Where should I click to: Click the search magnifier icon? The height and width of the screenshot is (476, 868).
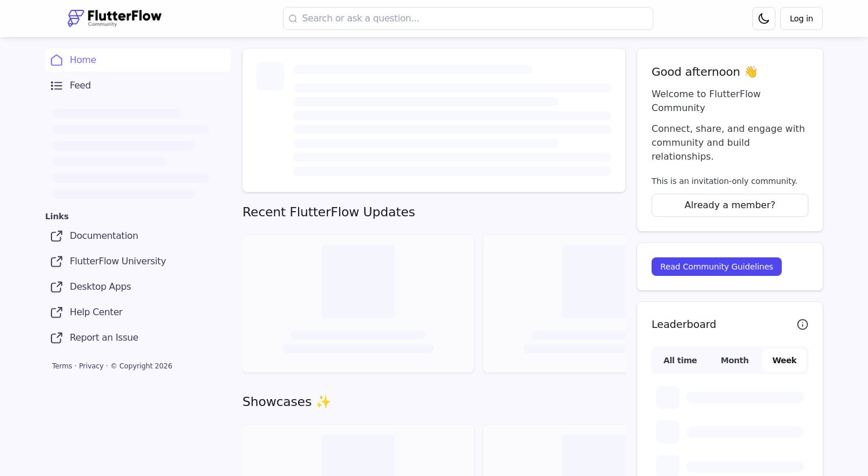[293, 19]
